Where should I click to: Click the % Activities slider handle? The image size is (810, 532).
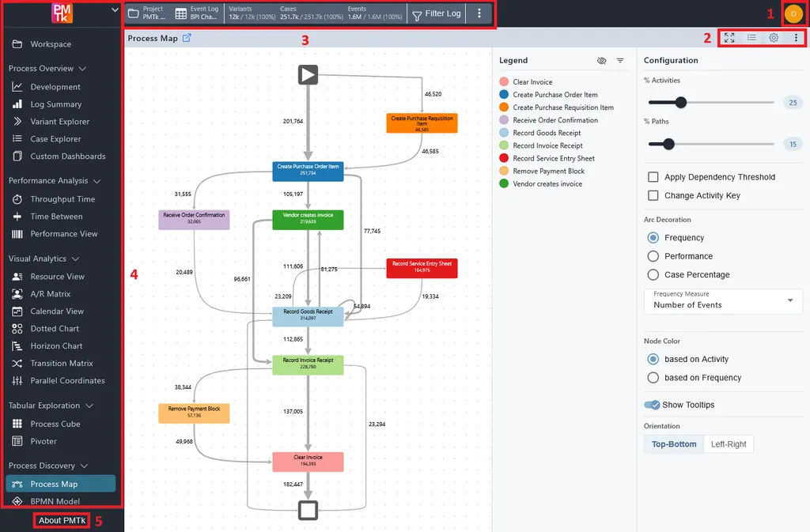(x=681, y=102)
